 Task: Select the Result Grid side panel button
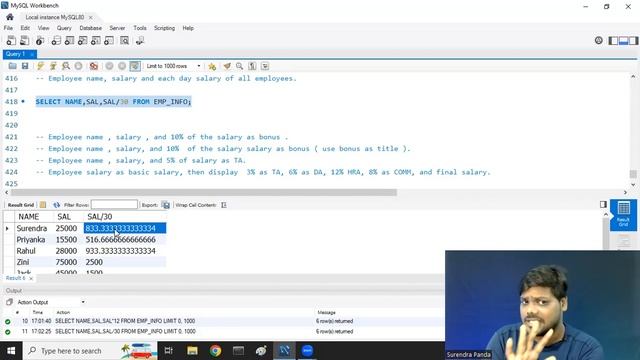(x=623, y=215)
